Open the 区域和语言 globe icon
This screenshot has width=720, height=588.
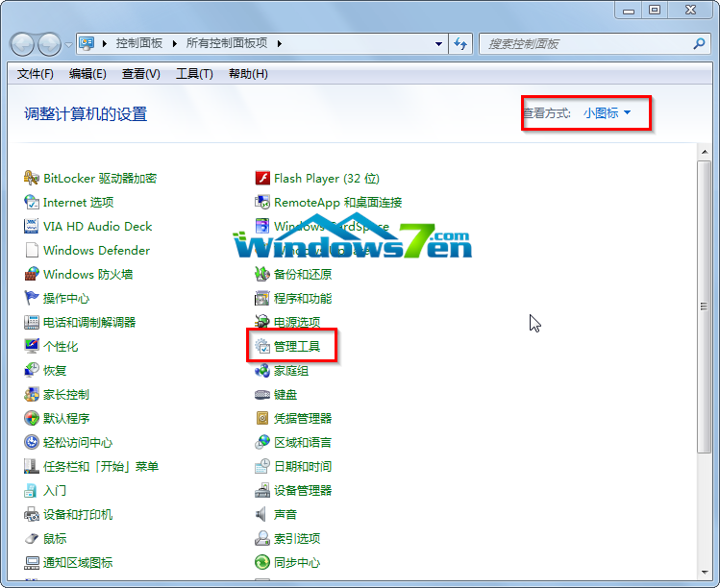pyautogui.click(x=262, y=442)
